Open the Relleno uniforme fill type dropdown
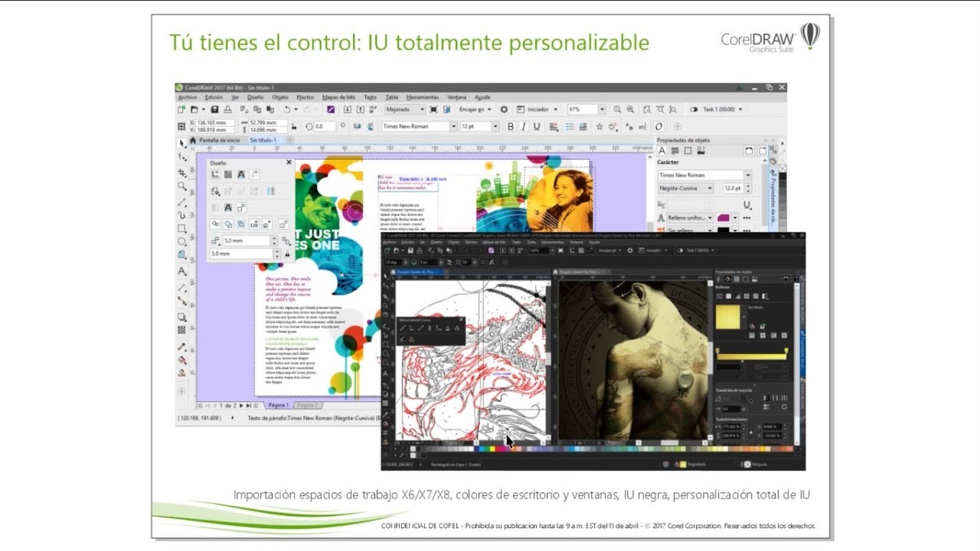The image size is (980, 551). coord(710,217)
